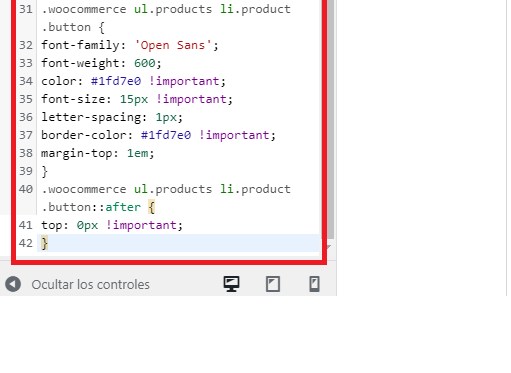The width and height of the screenshot is (511, 373).
Task: Click the 'Open Sans' font-family value
Action: coord(173,45)
